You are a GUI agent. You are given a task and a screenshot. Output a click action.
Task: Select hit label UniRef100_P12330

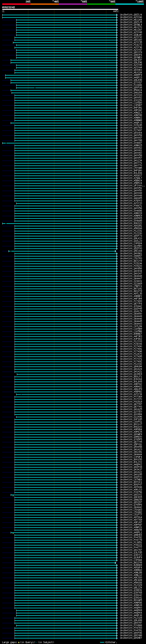tap(131, 233)
